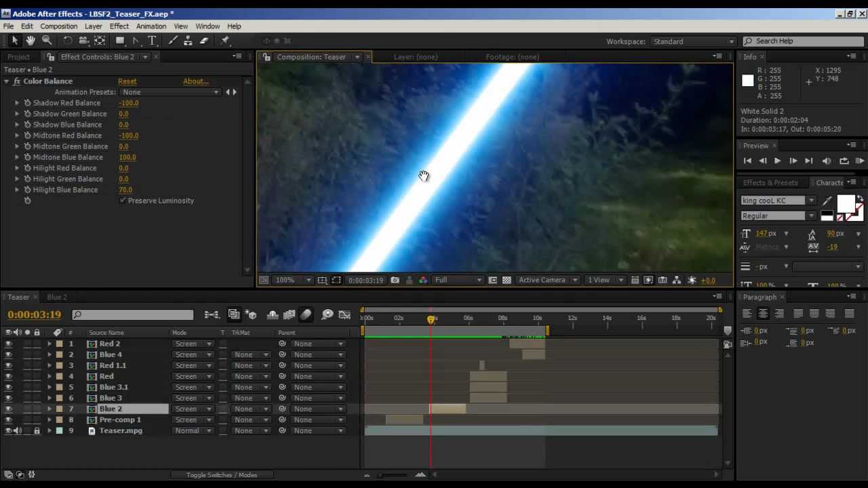Select the Brush tool

[173, 41]
